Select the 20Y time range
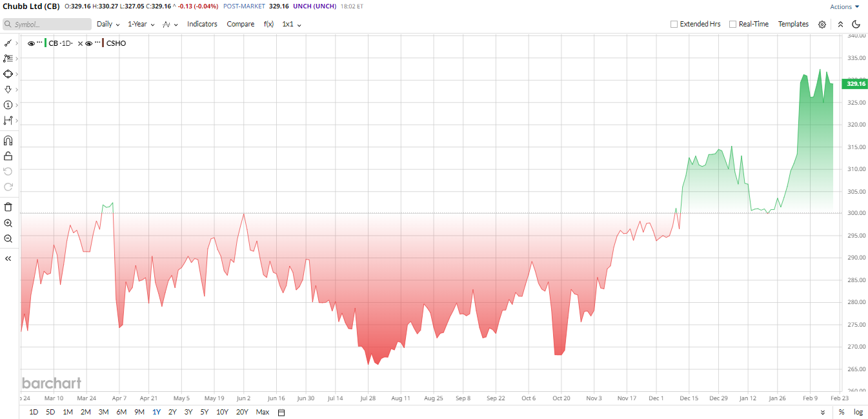The width and height of the screenshot is (868, 419). point(242,412)
